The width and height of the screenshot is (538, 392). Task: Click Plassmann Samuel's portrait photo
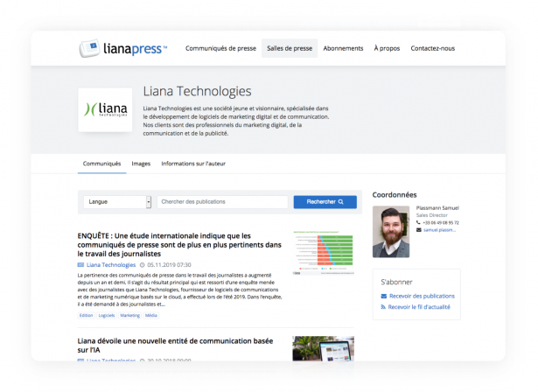391,232
